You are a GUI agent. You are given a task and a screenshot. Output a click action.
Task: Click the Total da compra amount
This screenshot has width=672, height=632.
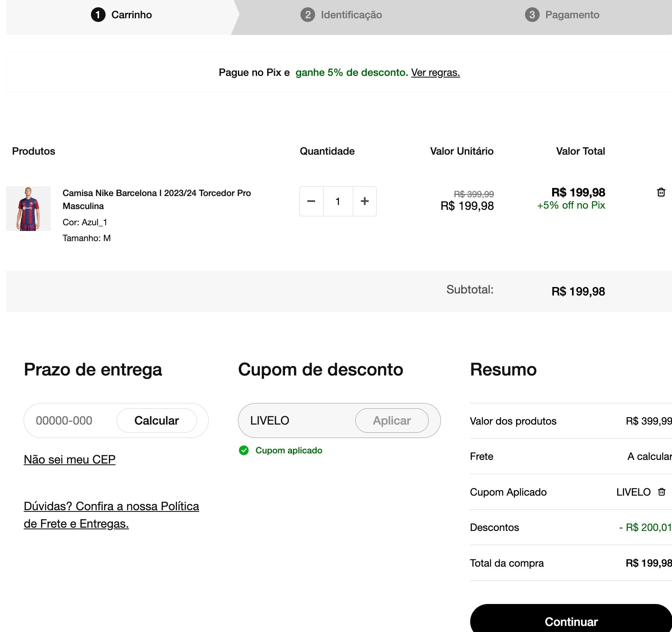click(x=648, y=563)
